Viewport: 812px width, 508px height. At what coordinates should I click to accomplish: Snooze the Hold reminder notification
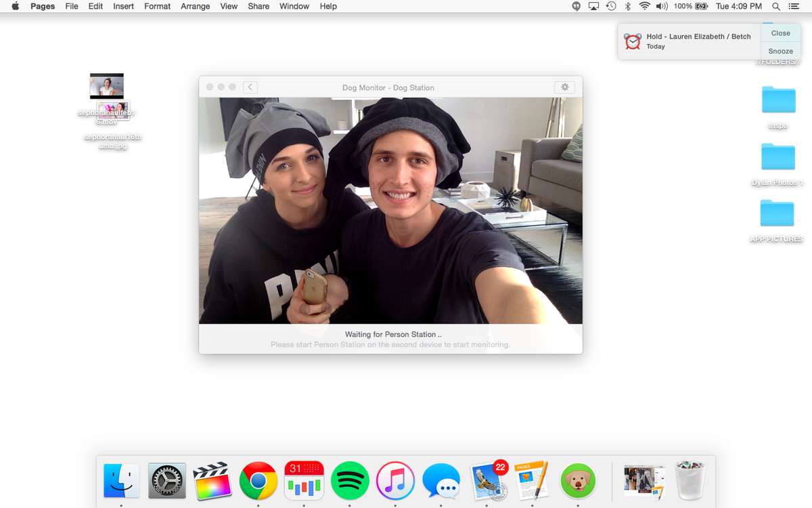tap(780, 51)
